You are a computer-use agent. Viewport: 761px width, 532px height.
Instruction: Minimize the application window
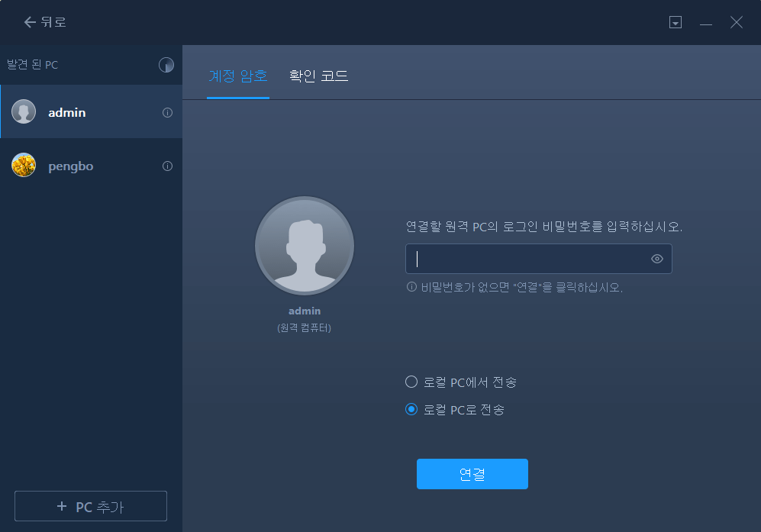(x=706, y=23)
